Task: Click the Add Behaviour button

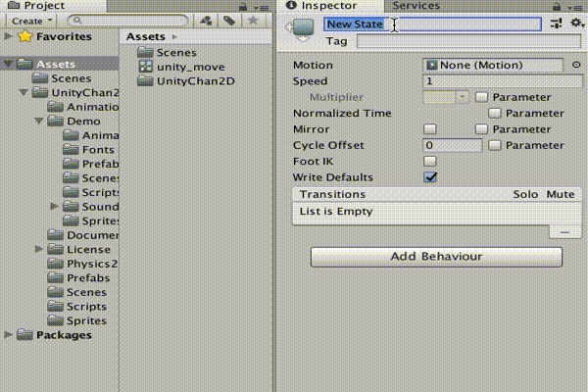Action: pyautogui.click(x=436, y=257)
